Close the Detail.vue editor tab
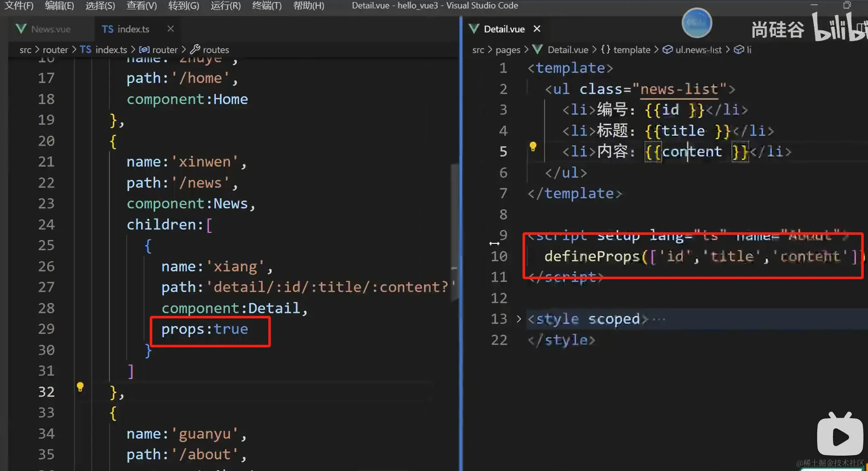Viewport: 868px width, 471px height. [x=537, y=29]
